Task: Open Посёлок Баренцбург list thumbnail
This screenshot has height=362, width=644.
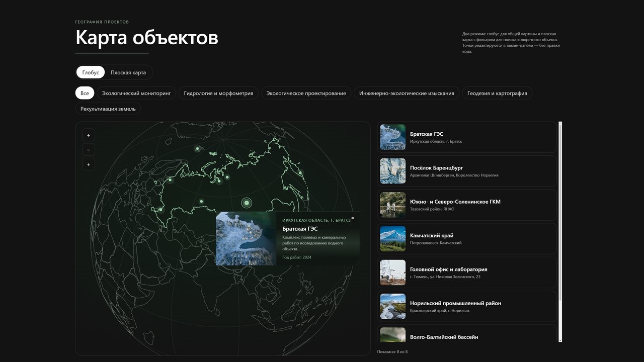Action: (x=393, y=171)
